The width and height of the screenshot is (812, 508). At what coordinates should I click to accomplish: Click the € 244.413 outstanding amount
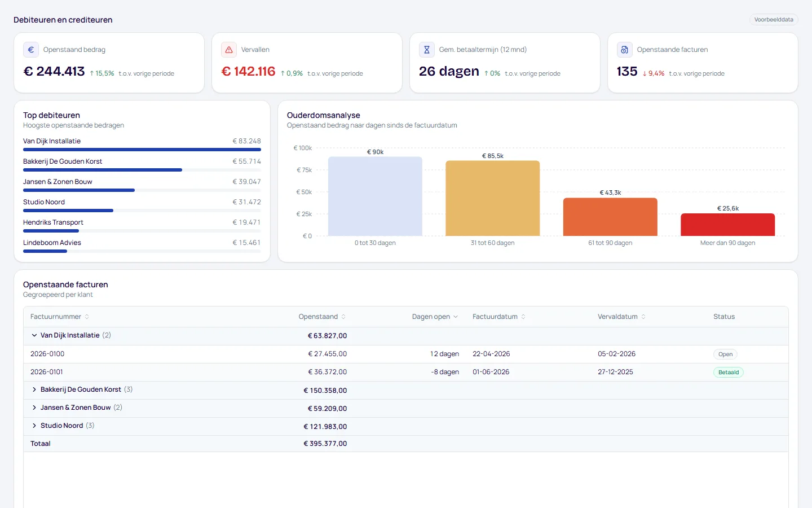[54, 71]
